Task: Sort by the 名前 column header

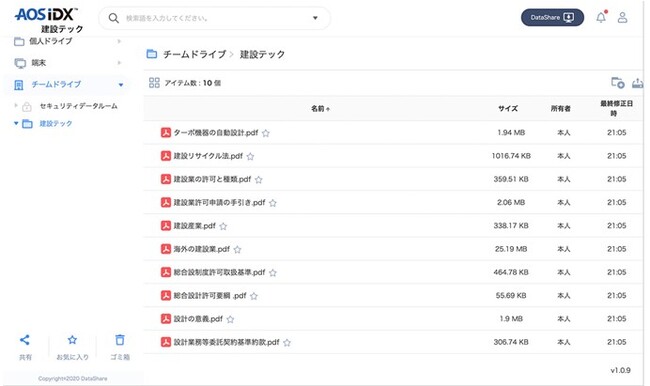Action: coord(320,109)
